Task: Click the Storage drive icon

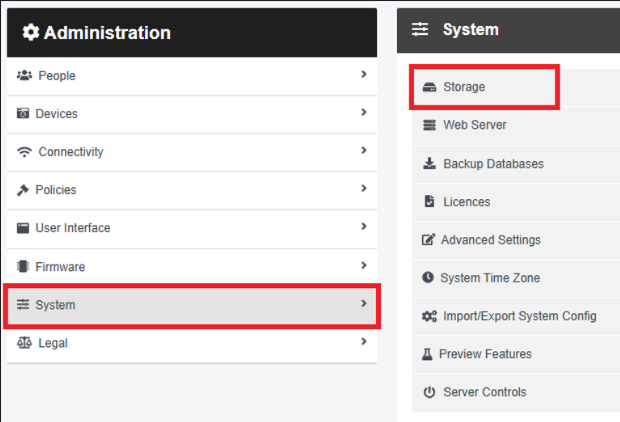Action: 429,87
